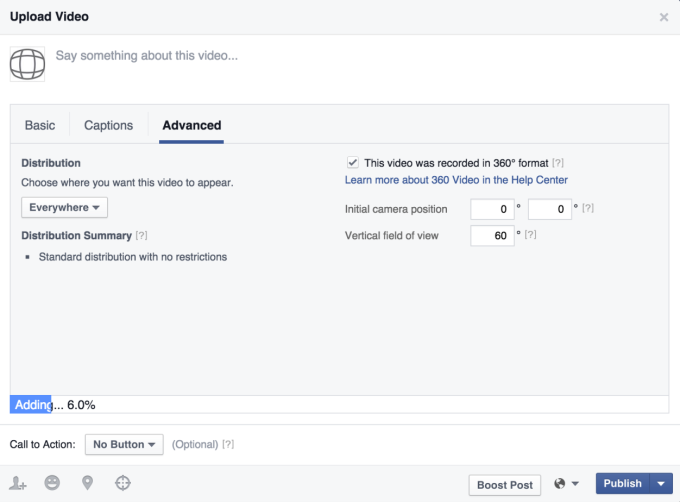Expand the Everywhere distribution dropdown
The width and height of the screenshot is (680, 502).
64,207
